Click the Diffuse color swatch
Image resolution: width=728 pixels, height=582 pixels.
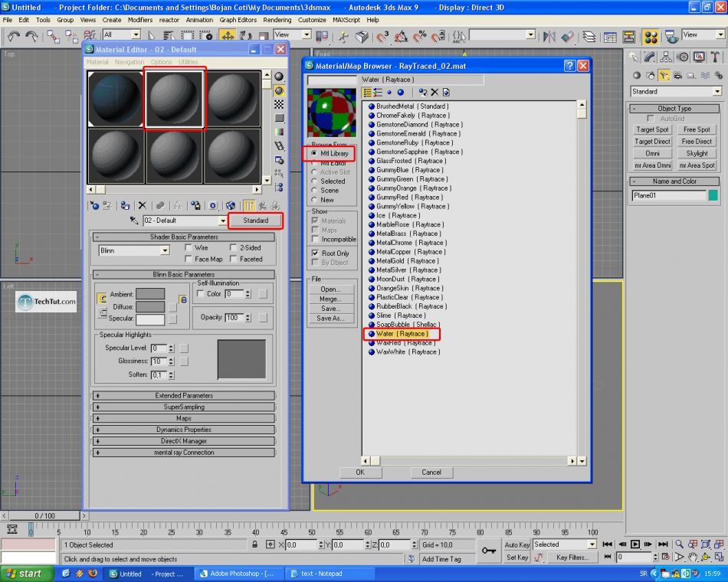point(150,306)
